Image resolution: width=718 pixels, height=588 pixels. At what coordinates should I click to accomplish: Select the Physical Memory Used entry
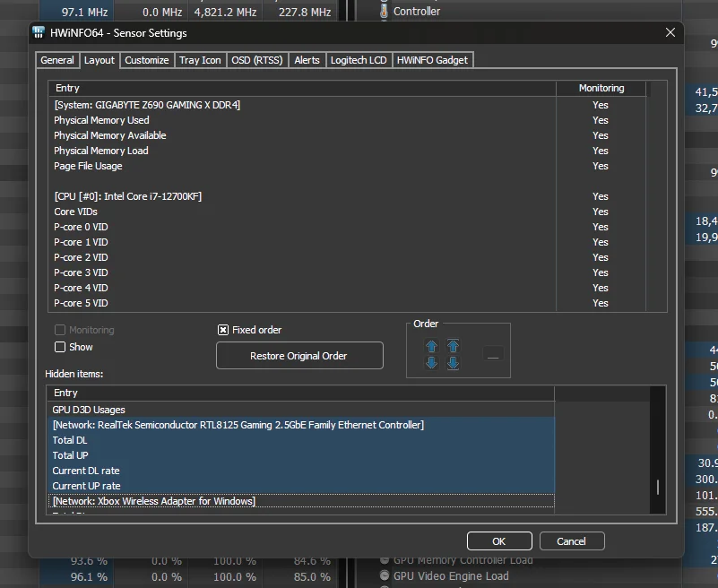[x=302, y=120]
